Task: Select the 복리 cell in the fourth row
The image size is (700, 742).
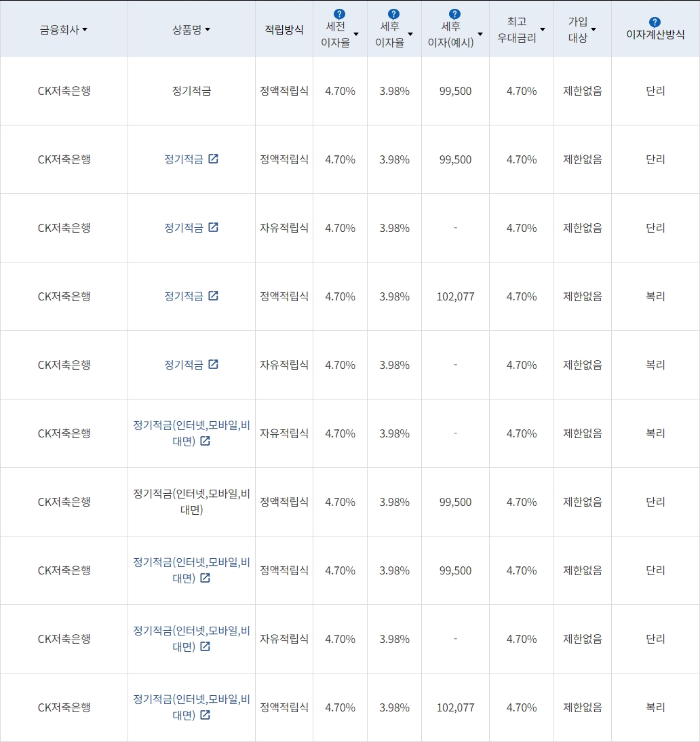Action: (655, 296)
